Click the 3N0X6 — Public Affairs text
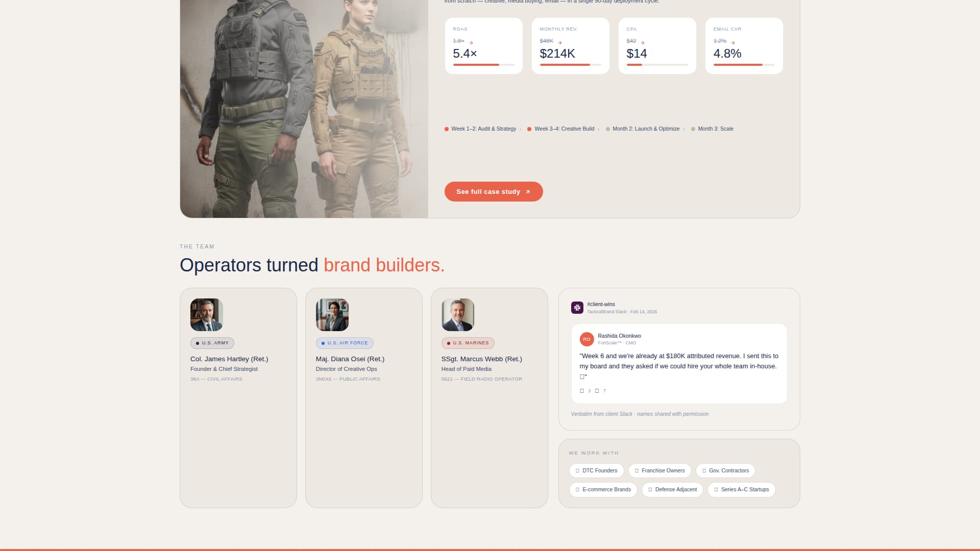The height and width of the screenshot is (551, 980). pos(348,379)
